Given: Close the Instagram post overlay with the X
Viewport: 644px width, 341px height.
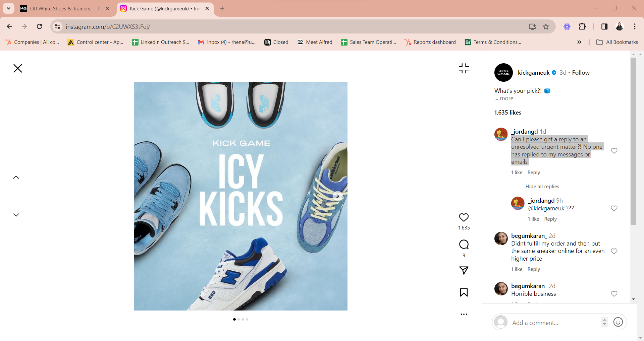Looking at the screenshot, I should [17, 68].
